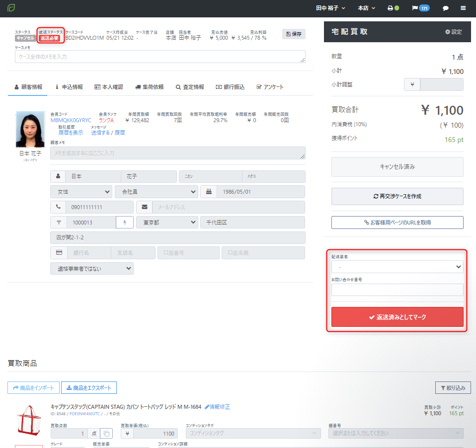The image size is (476, 448).
Task: Open the 本店 store dropdown
Action: pyautogui.click(x=366, y=8)
